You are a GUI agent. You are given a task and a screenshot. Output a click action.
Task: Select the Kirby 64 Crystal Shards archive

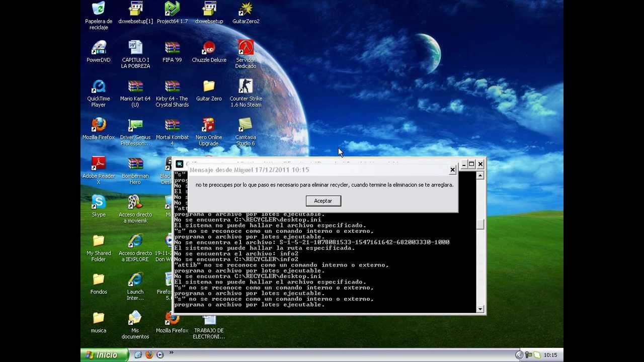point(172,94)
